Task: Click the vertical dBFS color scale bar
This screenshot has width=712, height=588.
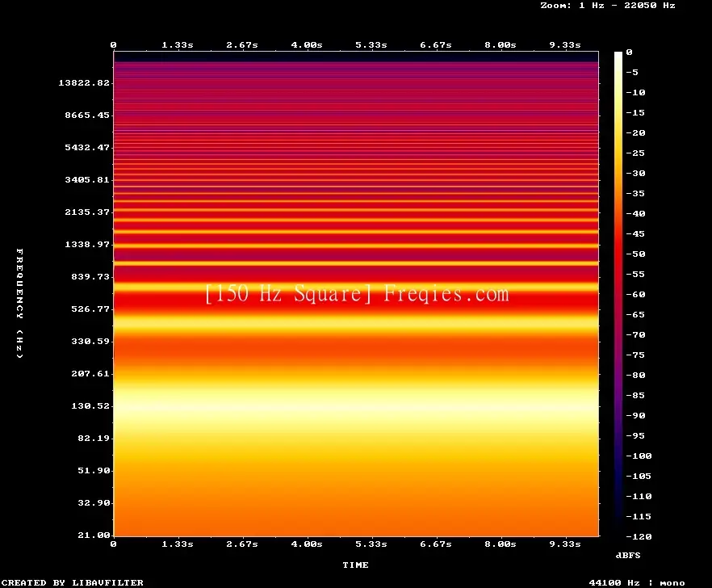Action: (618, 294)
